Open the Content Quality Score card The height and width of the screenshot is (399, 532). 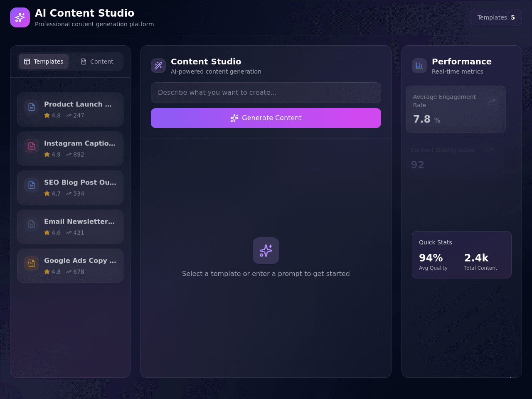pyautogui.click(x=454, y=158)
